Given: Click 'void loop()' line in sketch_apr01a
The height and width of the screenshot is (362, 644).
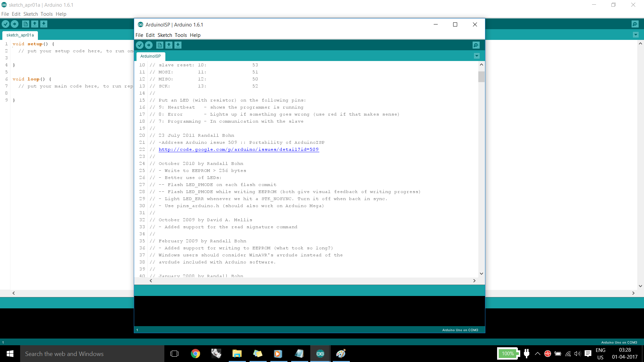Looking at the screenshot, I should point(32,79).
